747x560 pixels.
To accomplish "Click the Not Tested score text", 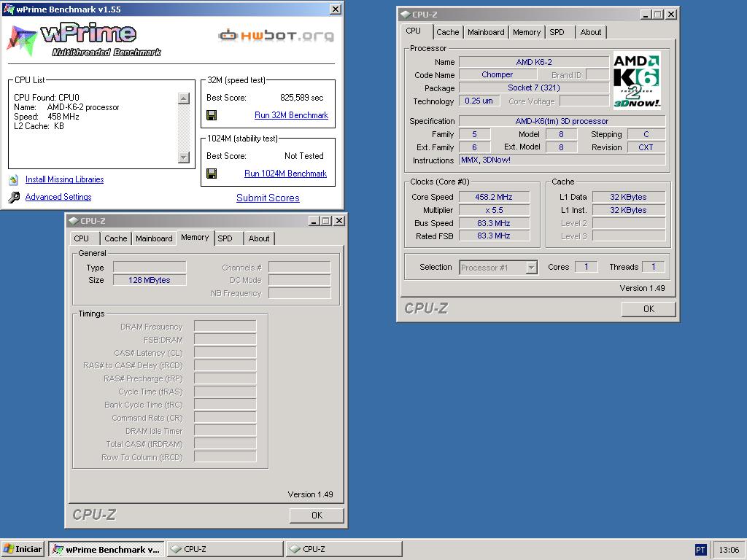I will [x=304, y=156].
